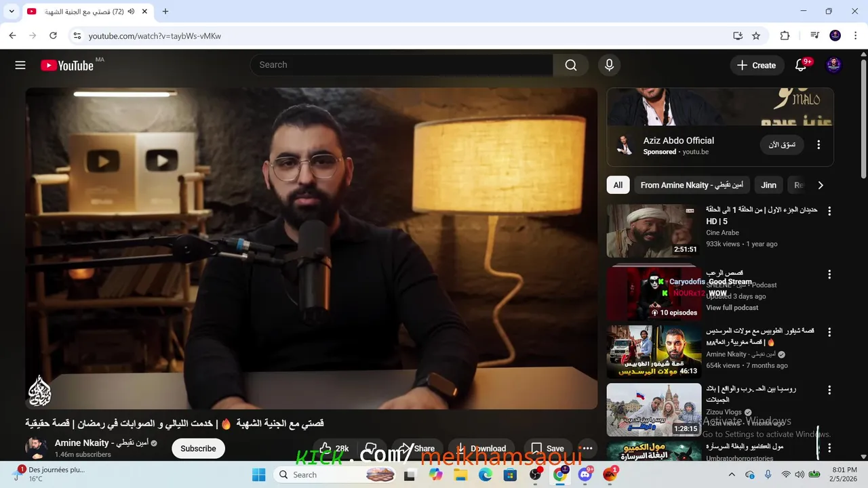
Task: Click the Arabic shop-now ad button
Action: tap(782, 145)
